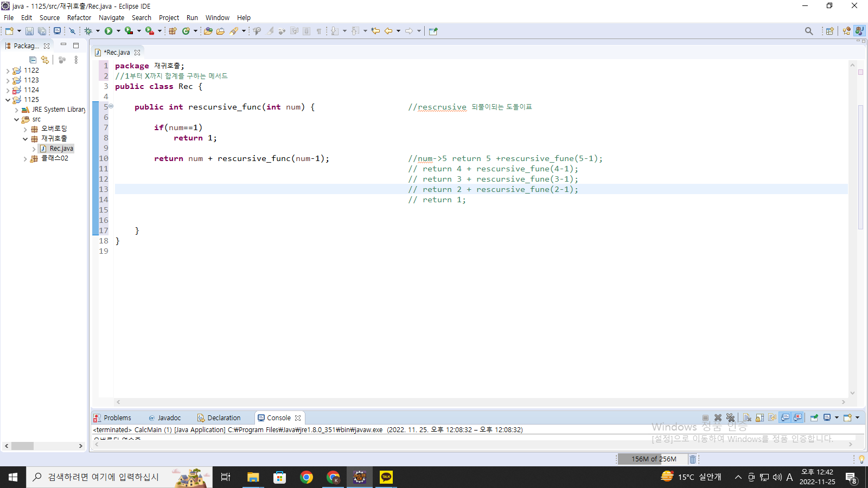
Task: Click the New Java Package icon
Action: [173, 31]
